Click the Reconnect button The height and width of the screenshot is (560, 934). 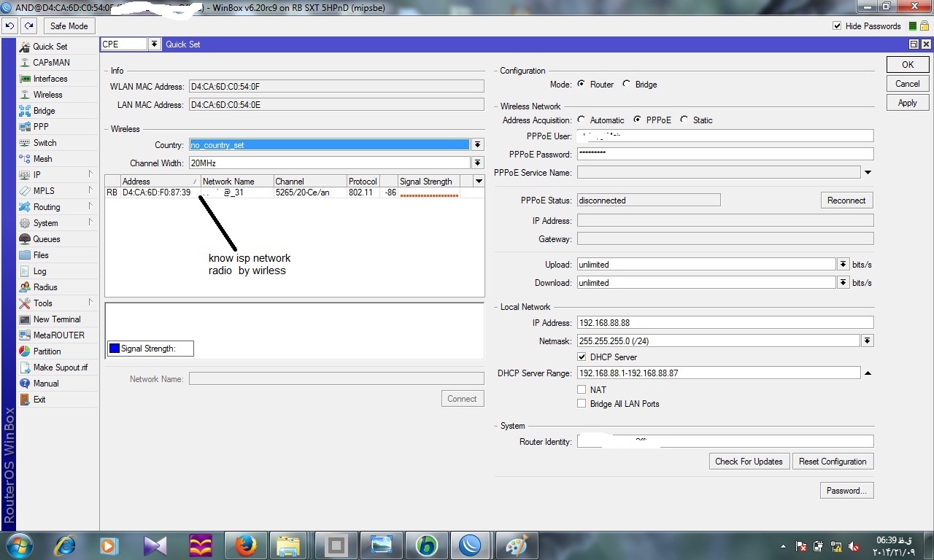pos(846,201)
